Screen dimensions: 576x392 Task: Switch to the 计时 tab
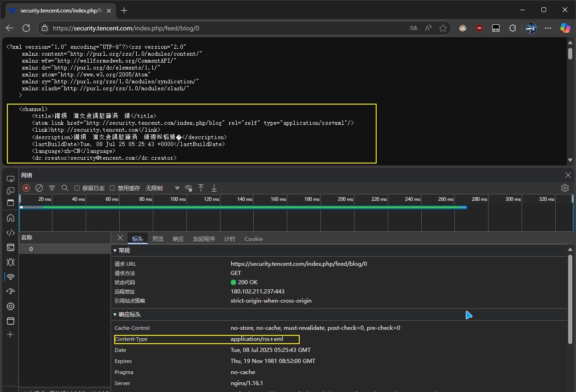230,239
